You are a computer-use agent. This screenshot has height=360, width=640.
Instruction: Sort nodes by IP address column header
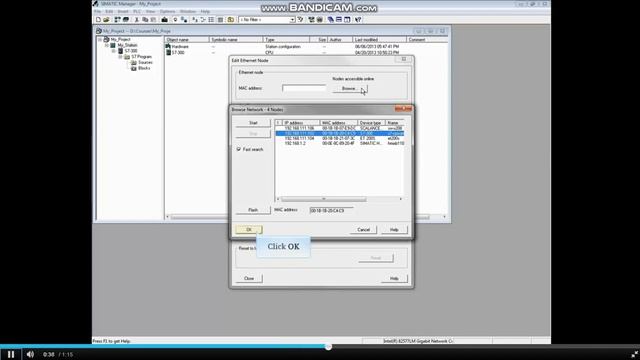click(301, 123)
